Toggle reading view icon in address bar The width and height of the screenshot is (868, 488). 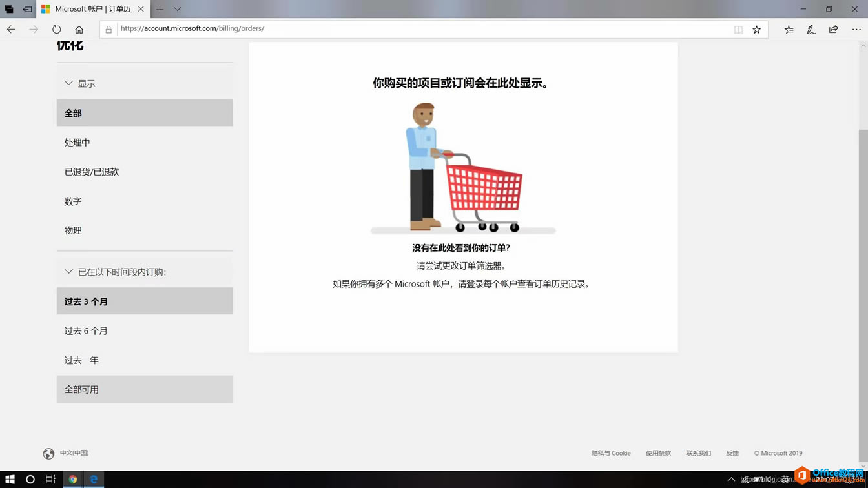point(738,30)
